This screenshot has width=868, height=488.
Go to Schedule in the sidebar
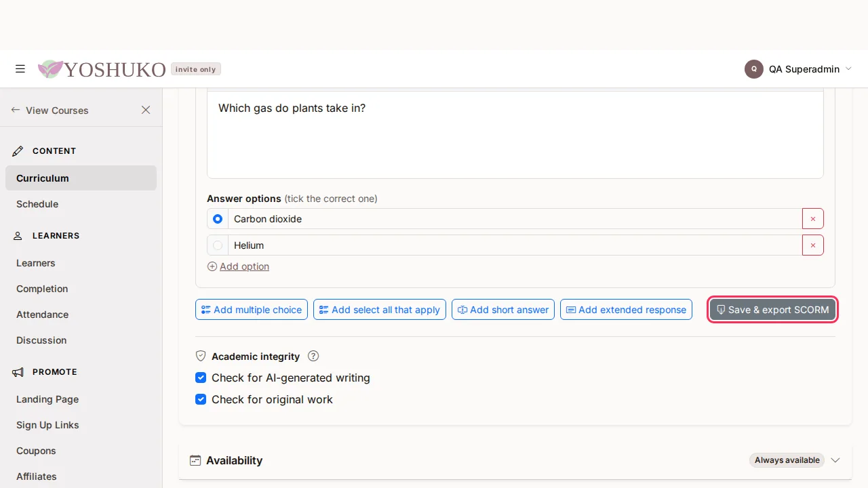tap(81, 204)
